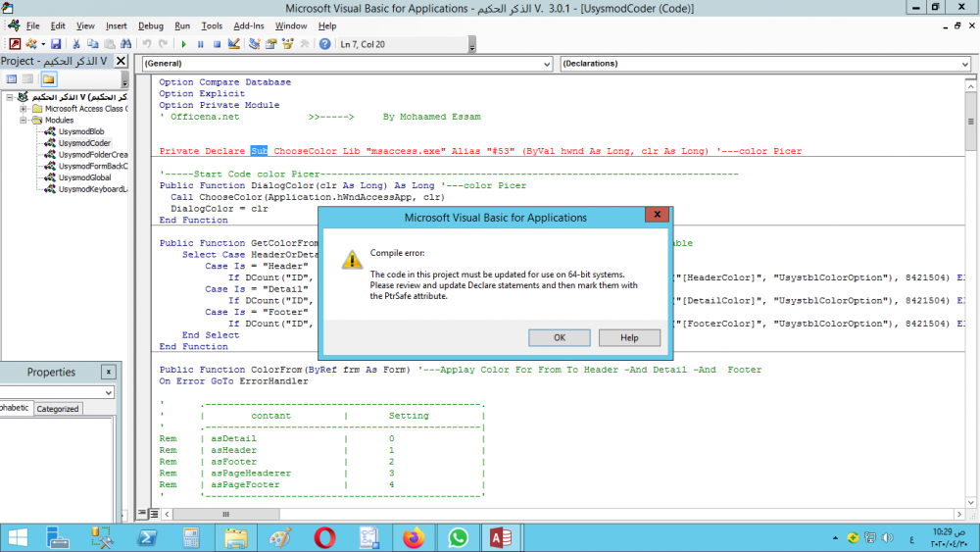The image size is (980, 552).
Task: Click OK in compile error dialog
Action: pyautogui.click(x=560, y=337)
